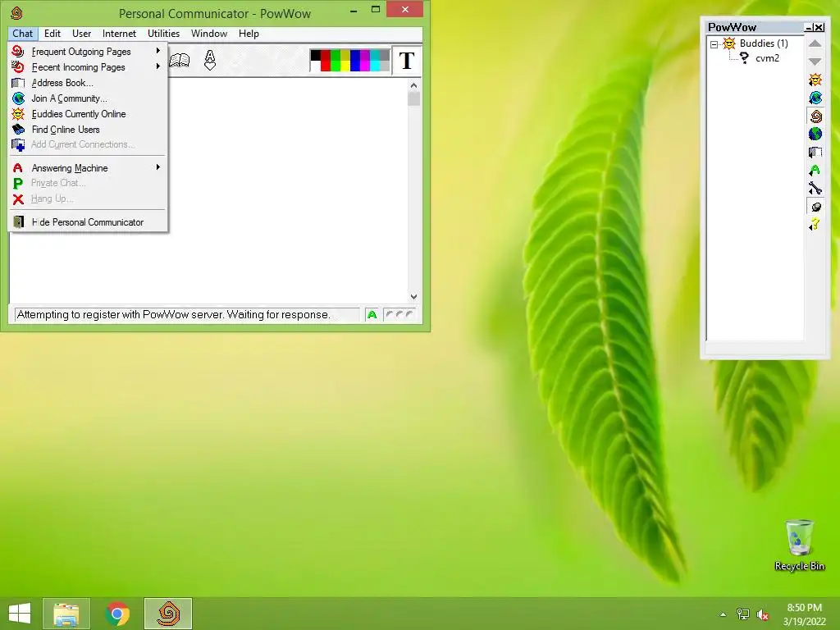Open the Utilities menu

pos(163,33)
